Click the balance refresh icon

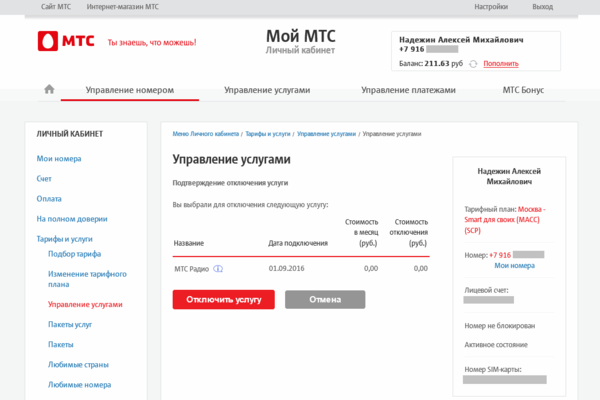click(x=473, y=64)
